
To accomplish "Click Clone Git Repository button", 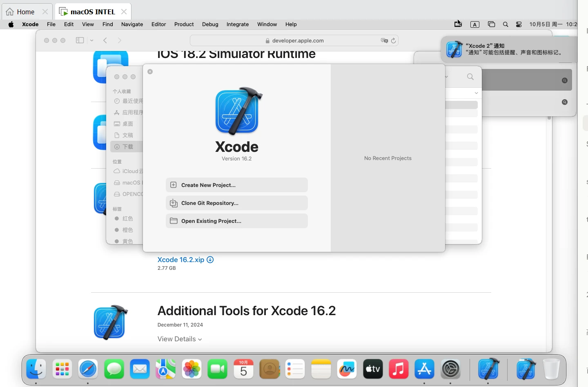I will 237,203.
